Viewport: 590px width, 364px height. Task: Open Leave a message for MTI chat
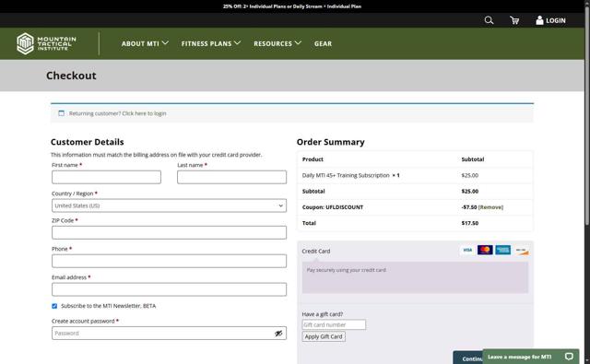point(531,356)
